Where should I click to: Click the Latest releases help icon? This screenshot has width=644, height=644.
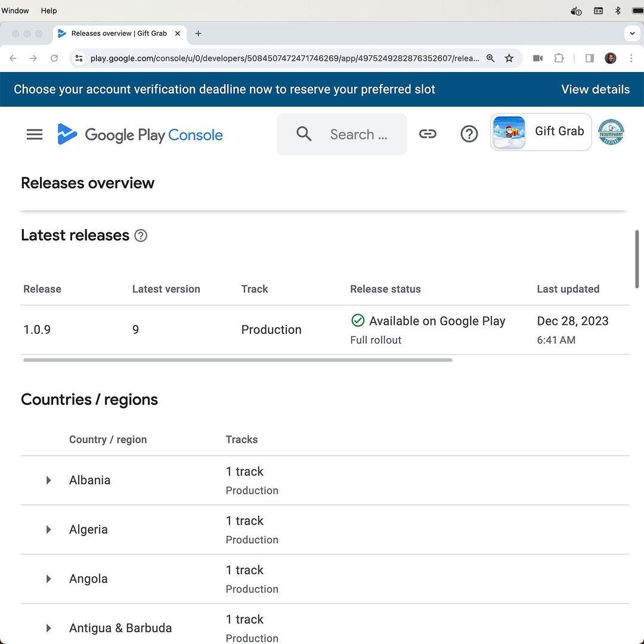[141, 236]
